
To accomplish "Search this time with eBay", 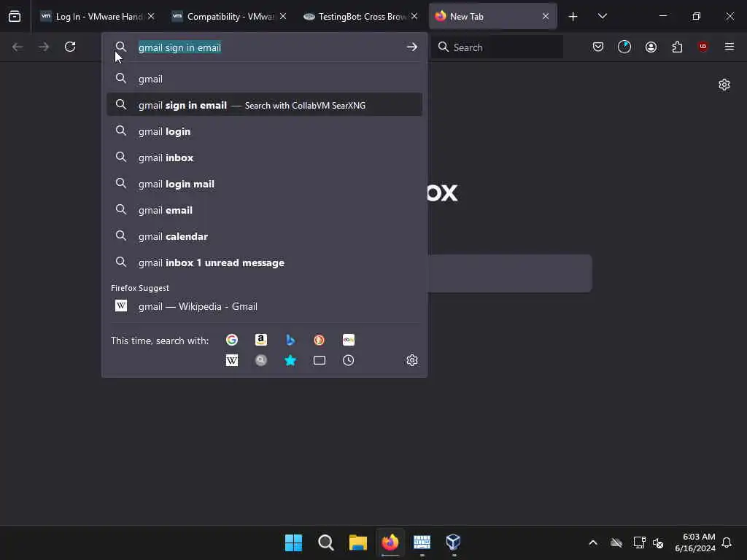I will [x=348, y=340].
